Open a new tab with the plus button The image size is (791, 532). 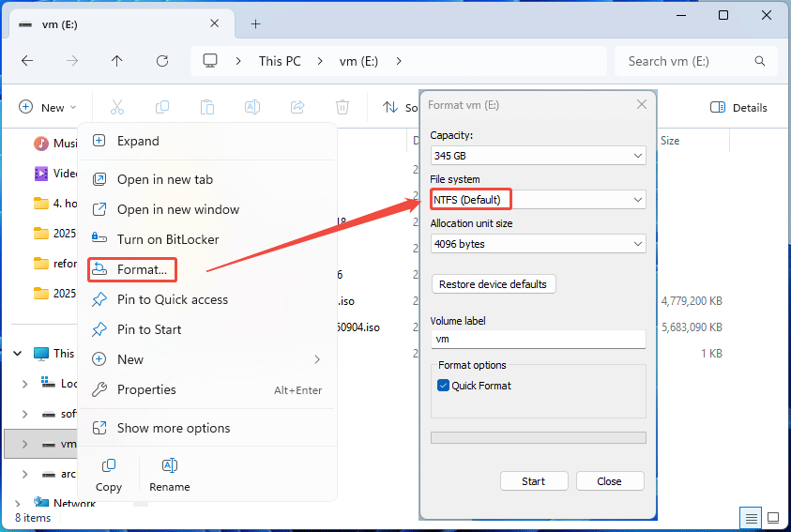click(x=256, y=23)
